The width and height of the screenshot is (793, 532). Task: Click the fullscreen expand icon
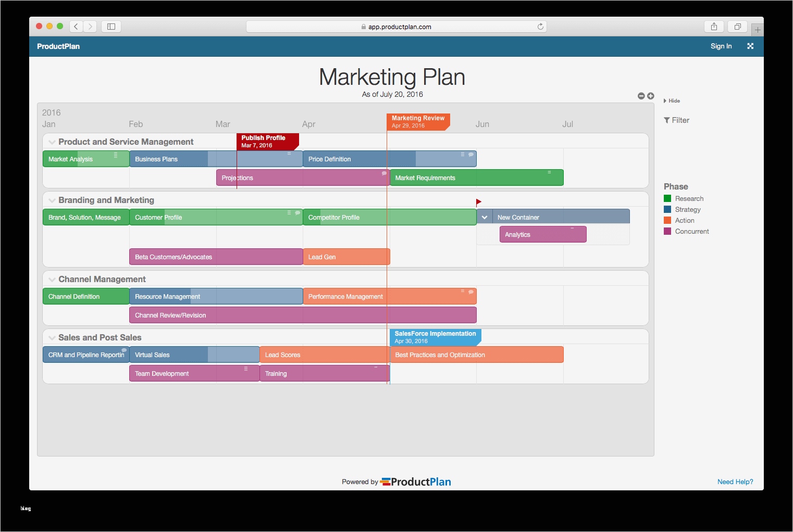(x=750, y=46)
